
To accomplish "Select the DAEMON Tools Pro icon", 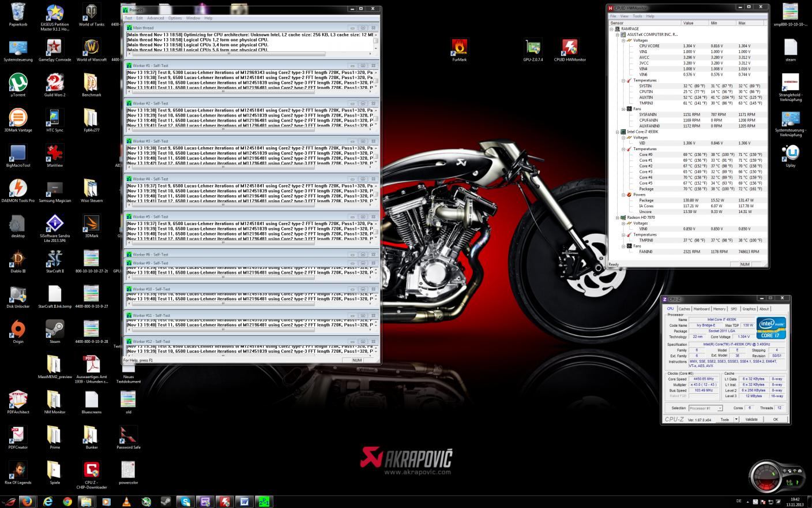I will coord(18,191).
